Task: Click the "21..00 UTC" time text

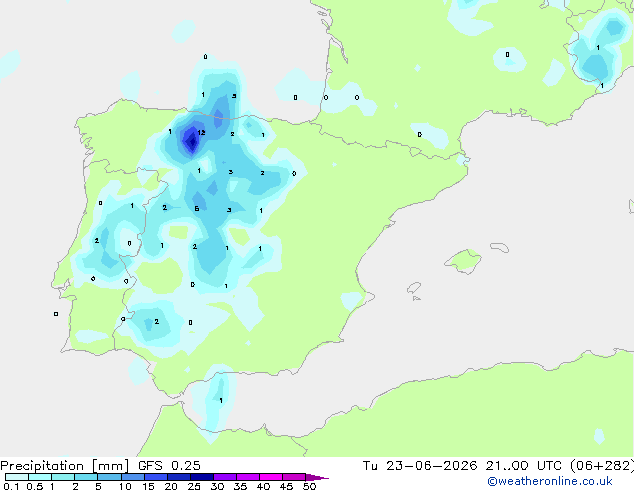Action: (x=523, y=466)
